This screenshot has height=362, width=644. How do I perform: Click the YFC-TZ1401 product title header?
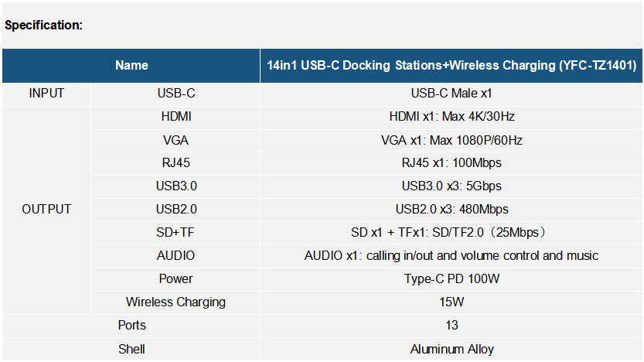tap(451, 66)
